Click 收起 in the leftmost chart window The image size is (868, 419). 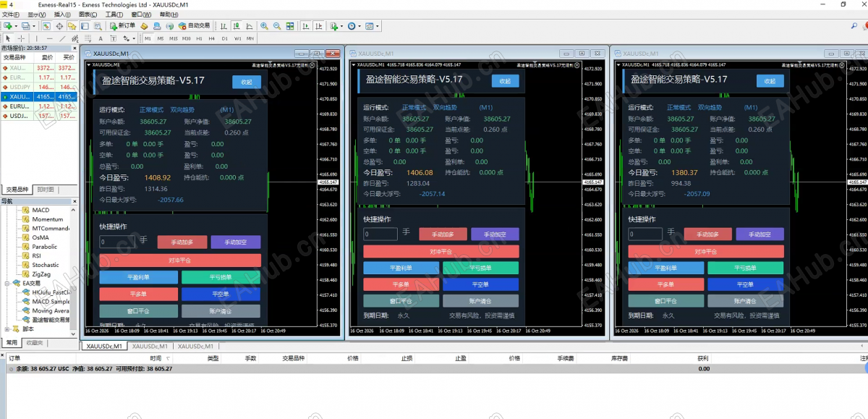[x=247, y=82]
